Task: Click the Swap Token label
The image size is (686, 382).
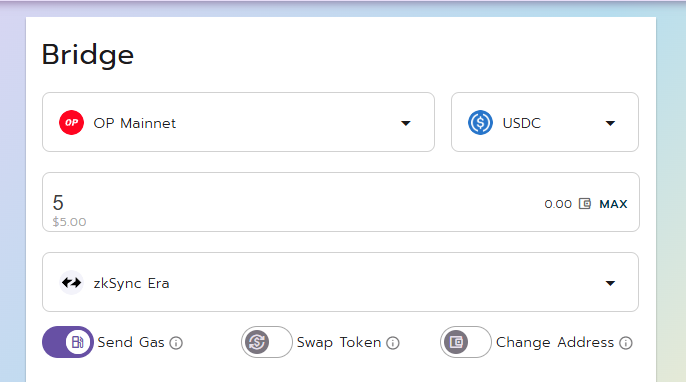Action: pyautogui.click(x=339, y=342)
